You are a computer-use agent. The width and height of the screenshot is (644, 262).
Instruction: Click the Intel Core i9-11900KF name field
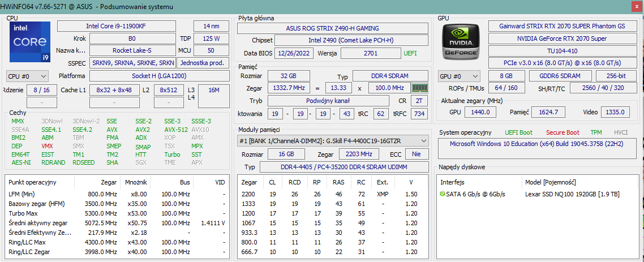(116, 26)
